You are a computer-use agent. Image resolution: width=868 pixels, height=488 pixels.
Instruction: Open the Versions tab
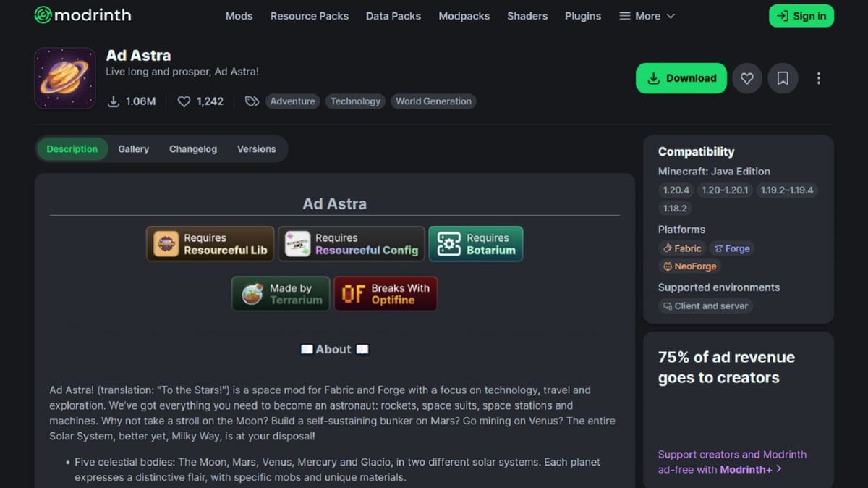click(x=257, y=148)
